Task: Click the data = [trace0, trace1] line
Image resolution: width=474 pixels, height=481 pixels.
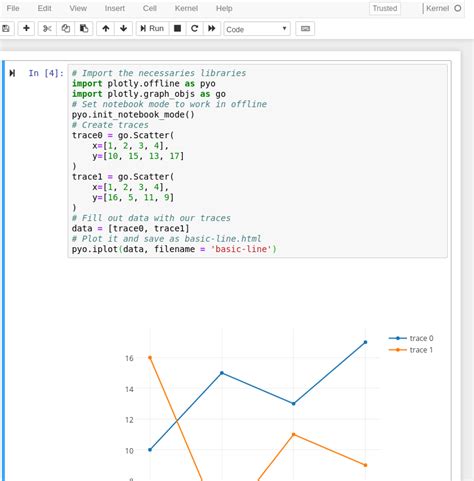Action: point(131,228)
